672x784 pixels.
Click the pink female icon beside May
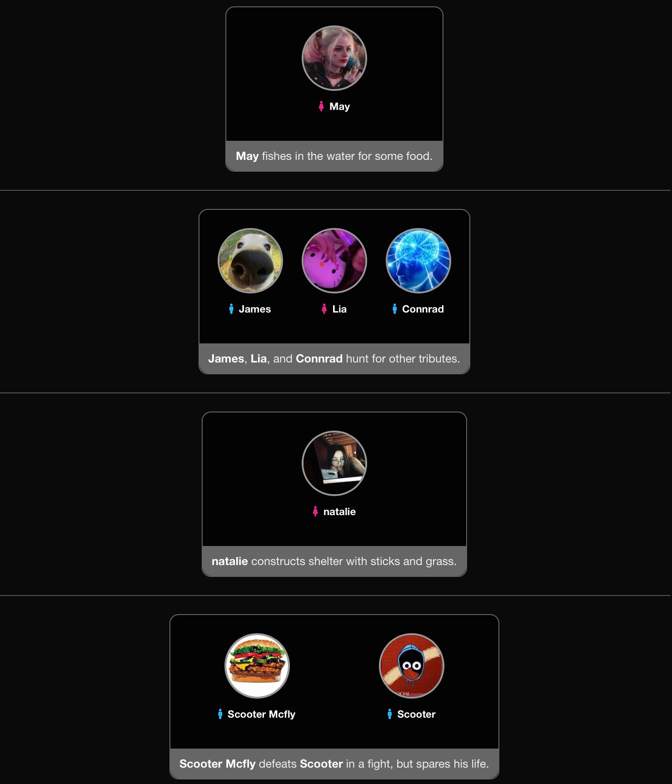pyautogui.click(x=321, y=106)
